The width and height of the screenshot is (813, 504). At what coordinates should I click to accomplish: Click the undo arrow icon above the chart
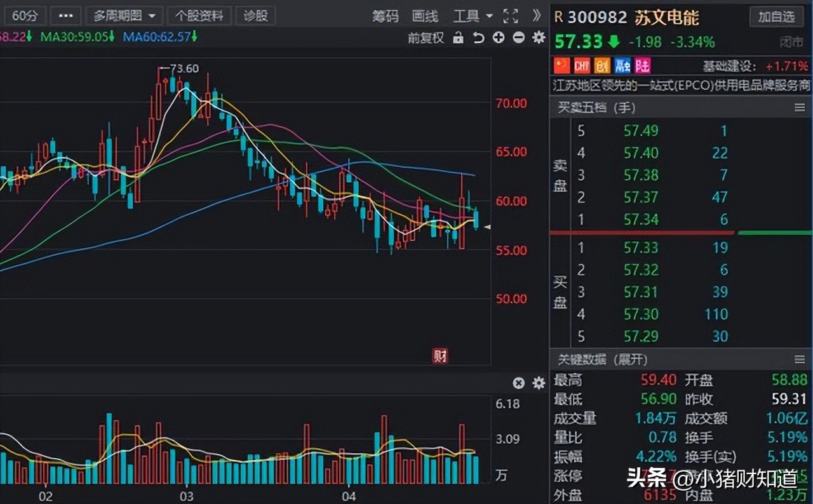(478, 38)
